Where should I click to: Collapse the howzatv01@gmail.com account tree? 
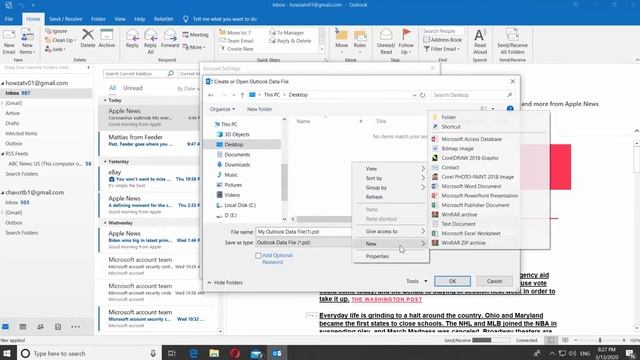(x=3, y=83)
